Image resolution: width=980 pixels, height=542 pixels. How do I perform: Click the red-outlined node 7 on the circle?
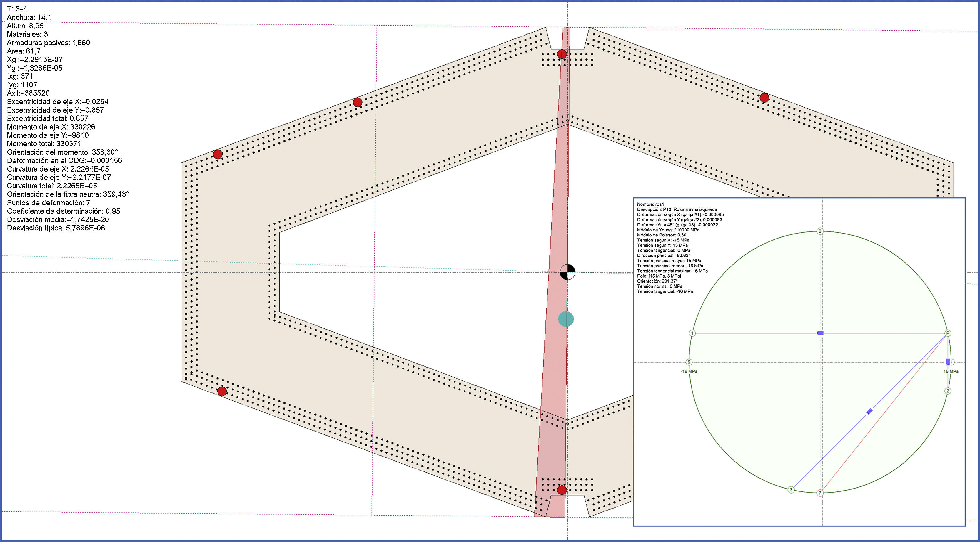(x=820, y=493)
